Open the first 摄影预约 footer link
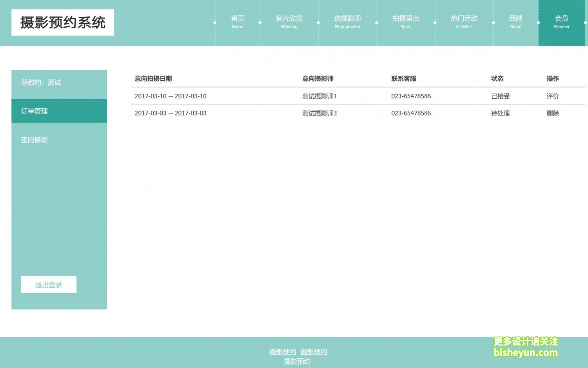 pyautogui.click(x=283, y=352)
